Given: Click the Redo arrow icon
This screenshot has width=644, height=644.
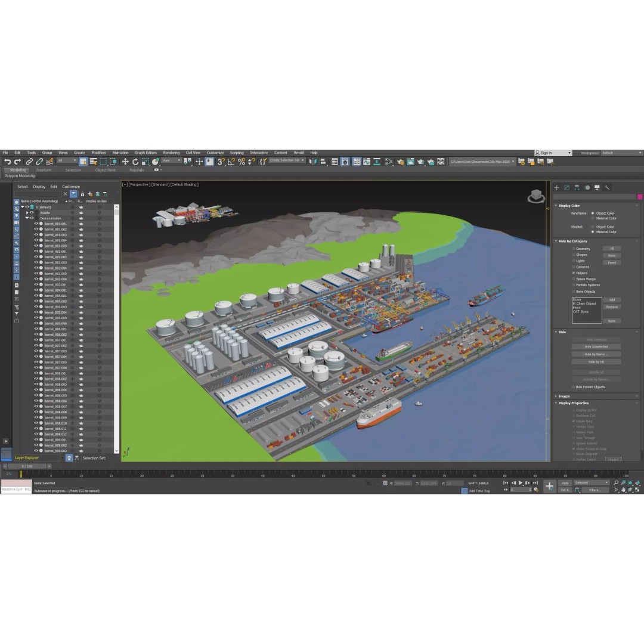Looking at the screenshot, I should (17, 162).
